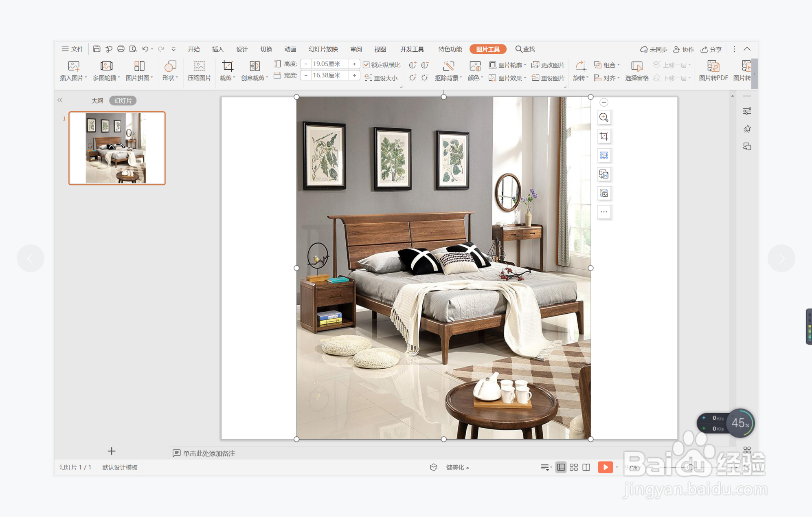Click the 更改图片 change picture button

click(x=548, y=65)
